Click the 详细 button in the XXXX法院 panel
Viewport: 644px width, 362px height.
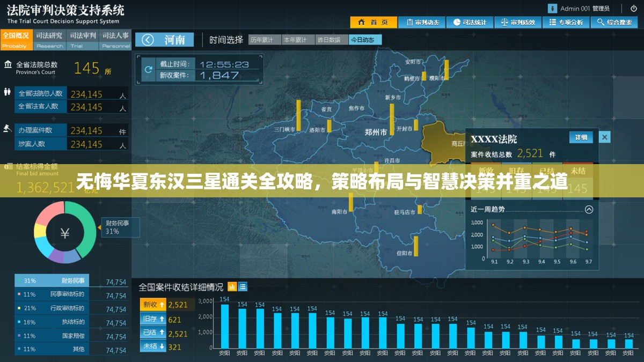tap(581, 138)
